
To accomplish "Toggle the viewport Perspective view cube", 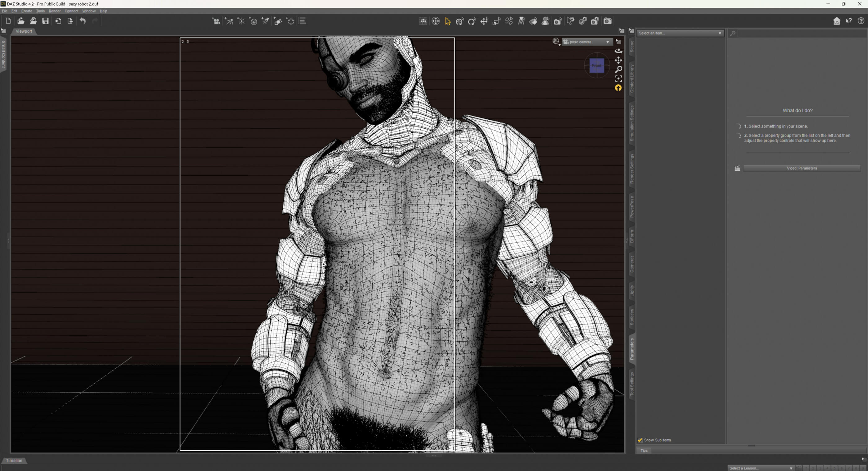I will click(597, 65).
